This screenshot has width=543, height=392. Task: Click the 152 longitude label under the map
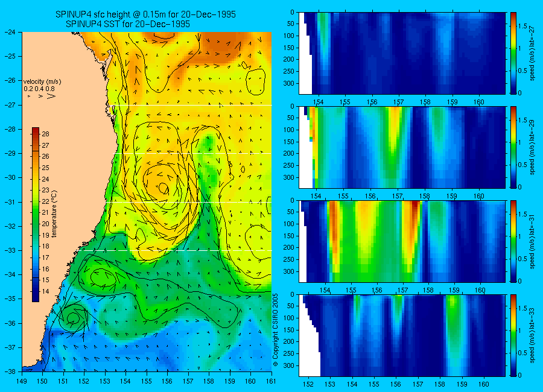(x=84, y=381)
